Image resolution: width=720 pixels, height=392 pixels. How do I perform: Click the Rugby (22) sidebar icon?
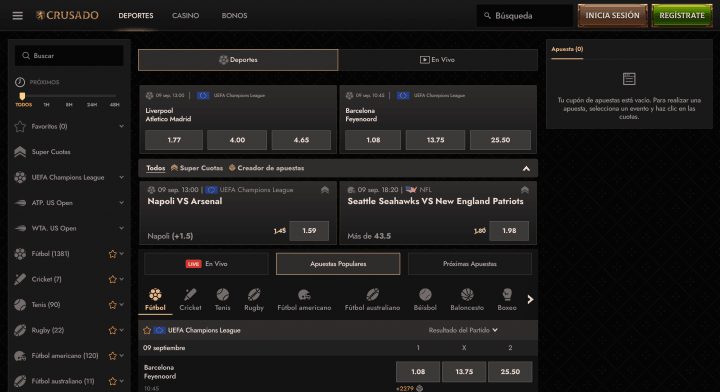(20, 330)
